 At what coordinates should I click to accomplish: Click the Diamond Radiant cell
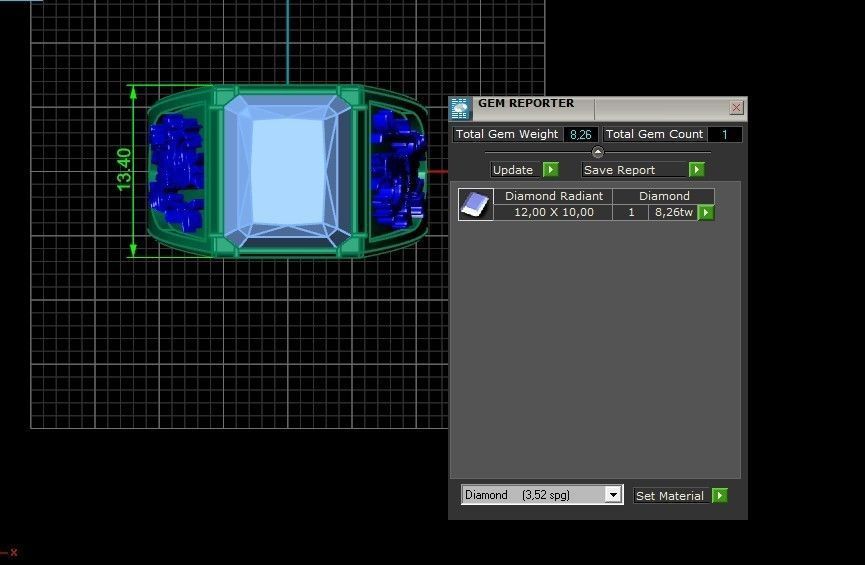[553, 196]
